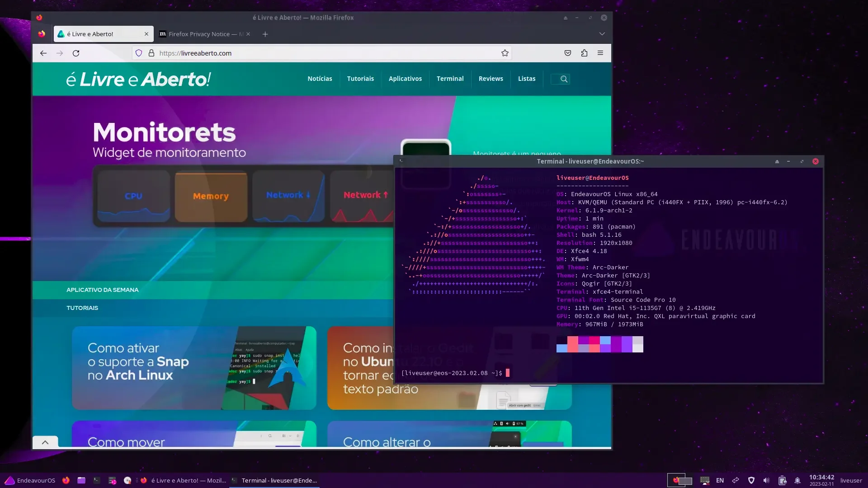This screenshot has height=488, width=868.
Task: Save page to Pocket icon
Action: (568, 53)
